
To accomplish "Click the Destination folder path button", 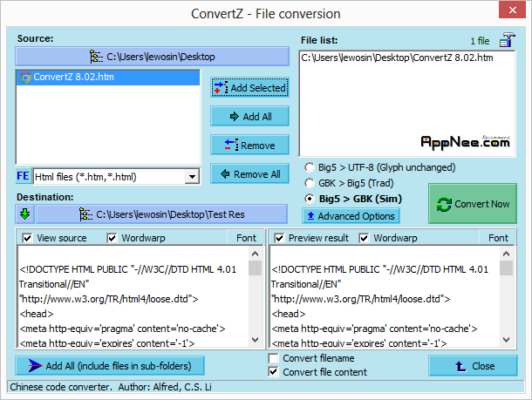I will (162, 214).
